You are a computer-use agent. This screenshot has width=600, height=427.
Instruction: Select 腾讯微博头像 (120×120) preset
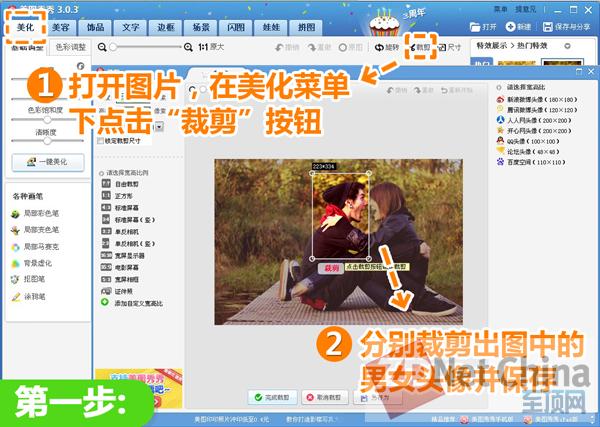tap(536, 110)
